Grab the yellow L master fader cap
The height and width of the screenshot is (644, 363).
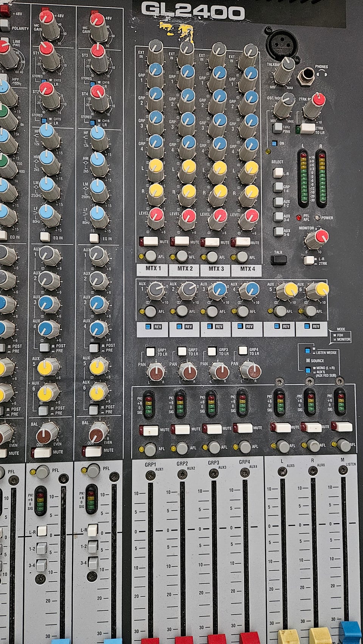tap(289, 636)
